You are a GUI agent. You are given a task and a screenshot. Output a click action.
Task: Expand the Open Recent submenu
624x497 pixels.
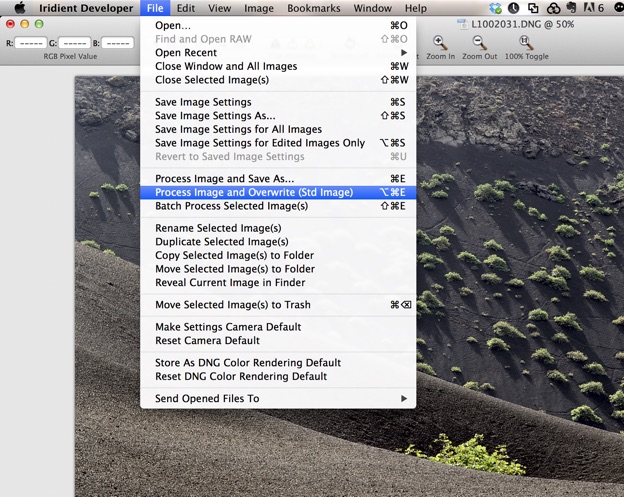278,53
